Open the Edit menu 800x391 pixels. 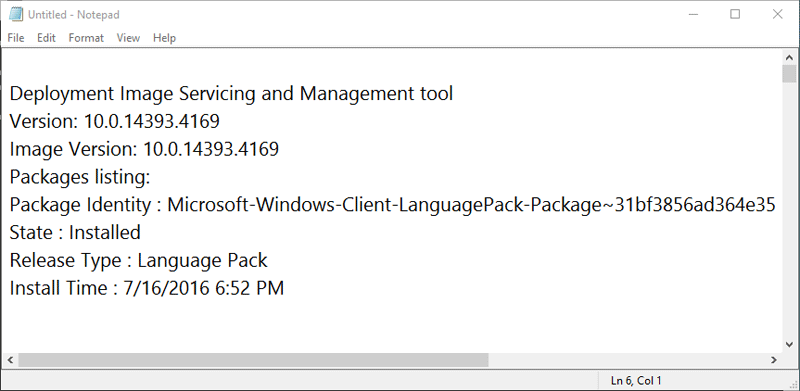pyautogui.click(x=46, y=38)
